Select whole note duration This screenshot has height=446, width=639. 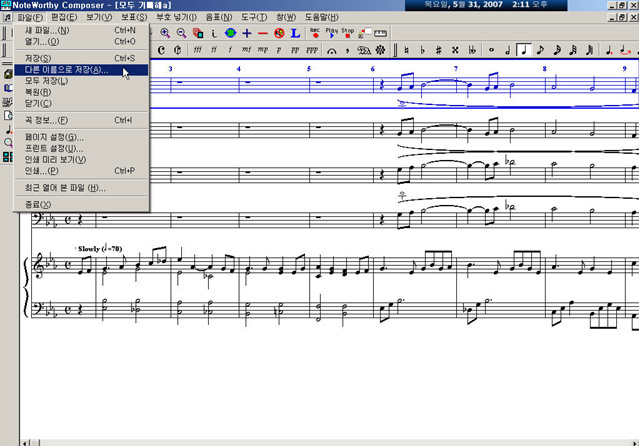click(491, 50)
